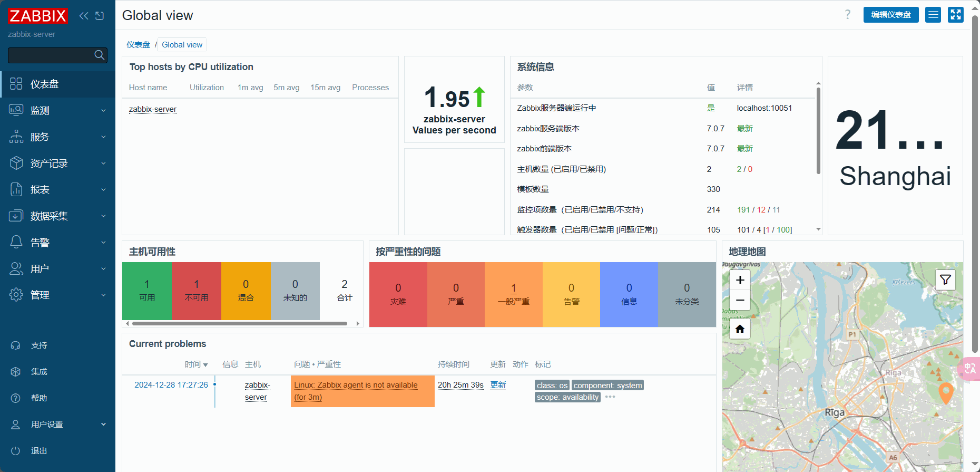Click the 管理 gear icon
The image size is (980, 472).
click(16, 295)
